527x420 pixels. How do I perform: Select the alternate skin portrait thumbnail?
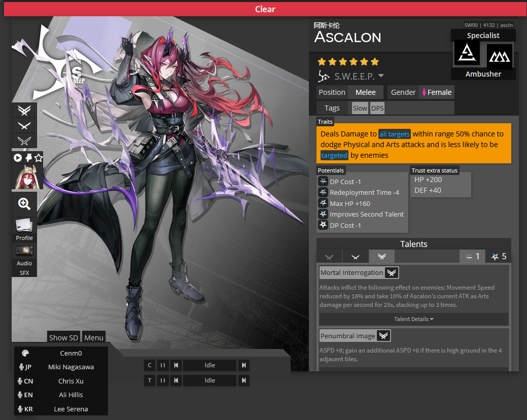pos(27,177)
